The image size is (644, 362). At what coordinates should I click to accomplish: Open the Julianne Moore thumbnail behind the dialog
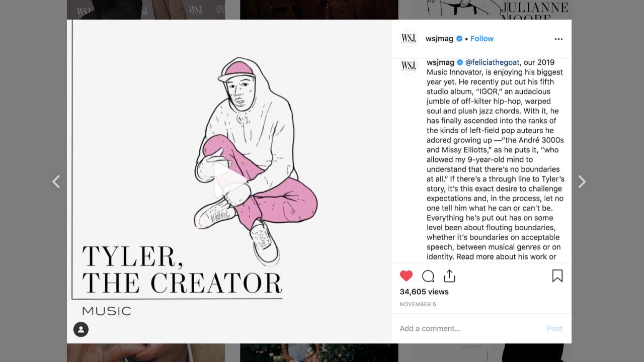pos(492,10)
